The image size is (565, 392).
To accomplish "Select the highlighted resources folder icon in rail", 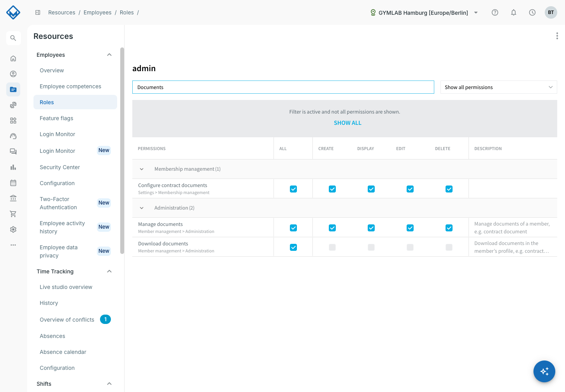I will click(13, 89).
